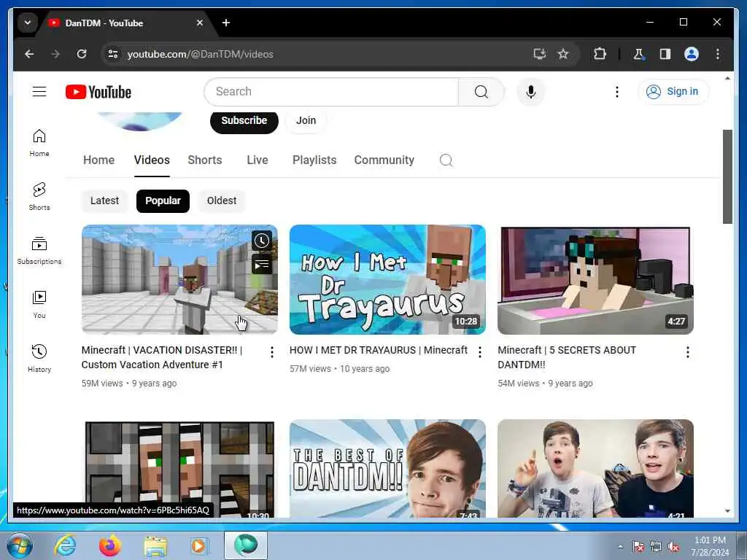Switch to the Playlists tab
Screen dimensions: 747x560
[314, 160]
